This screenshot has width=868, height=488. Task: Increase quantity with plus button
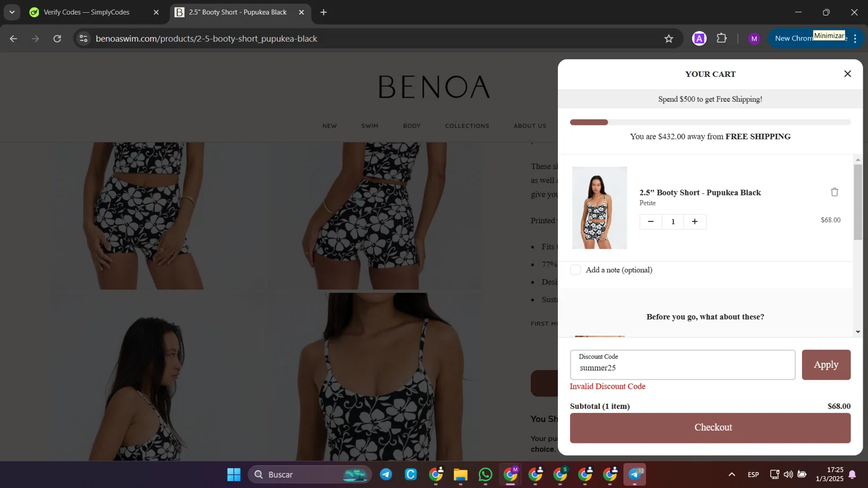tap(694, 221)
